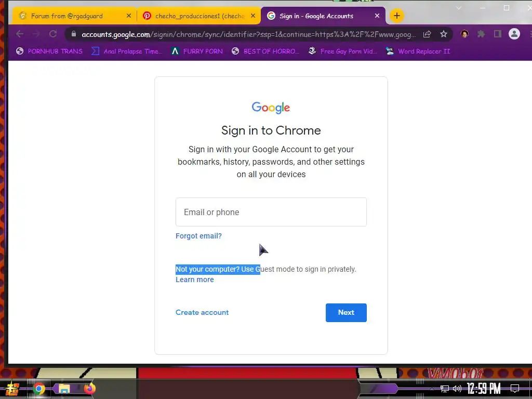This screenshot has height=399, width=532.
Task: Open the network icon in system tray
Action: coord(445,389)
